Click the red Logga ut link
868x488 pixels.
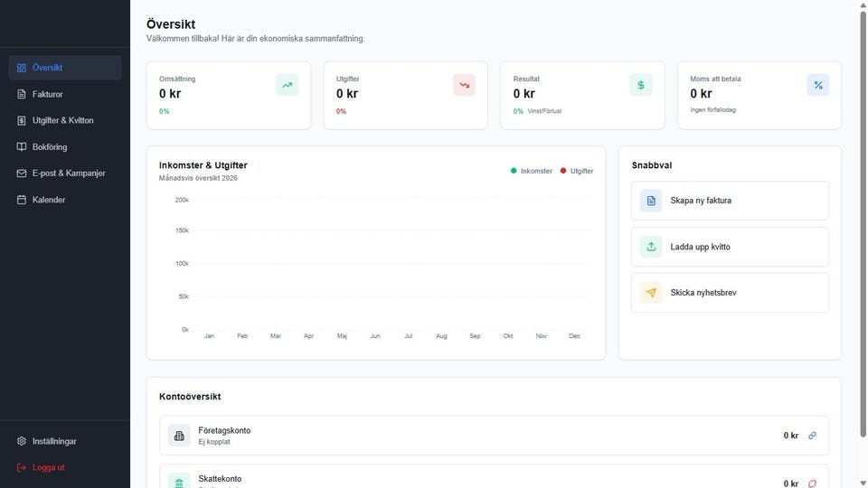click(x=48, y=467)
